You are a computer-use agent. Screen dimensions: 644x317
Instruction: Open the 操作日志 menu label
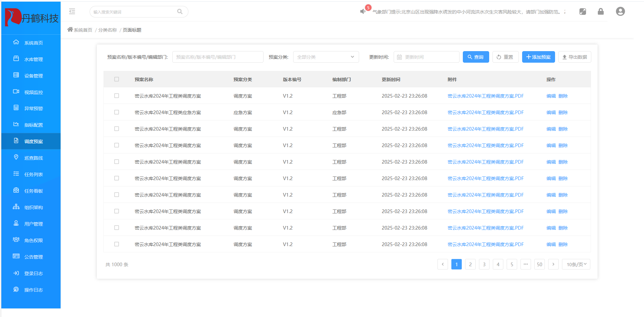[x=34, y=290]
